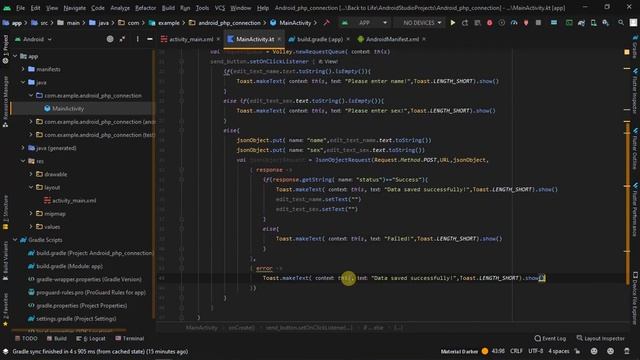Open Build Variants side tab
Viewport: 640px width, 360px height.
5,260
